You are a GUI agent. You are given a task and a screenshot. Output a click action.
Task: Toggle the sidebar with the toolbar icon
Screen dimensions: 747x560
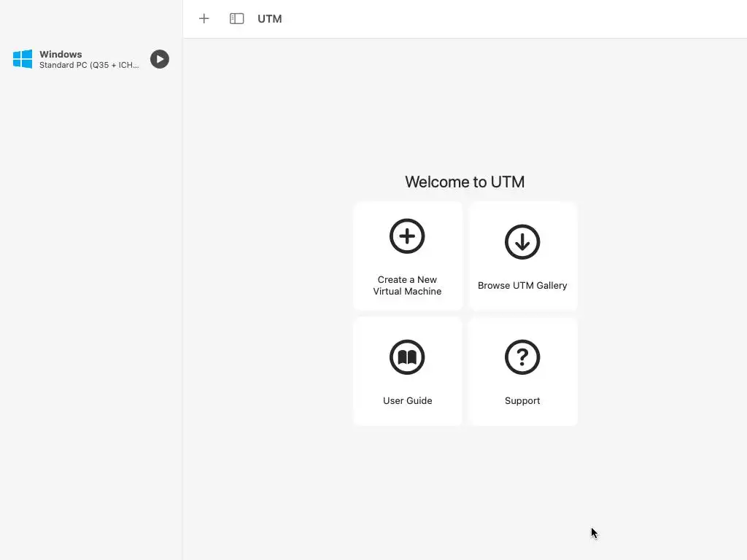[x=236, y=18]
